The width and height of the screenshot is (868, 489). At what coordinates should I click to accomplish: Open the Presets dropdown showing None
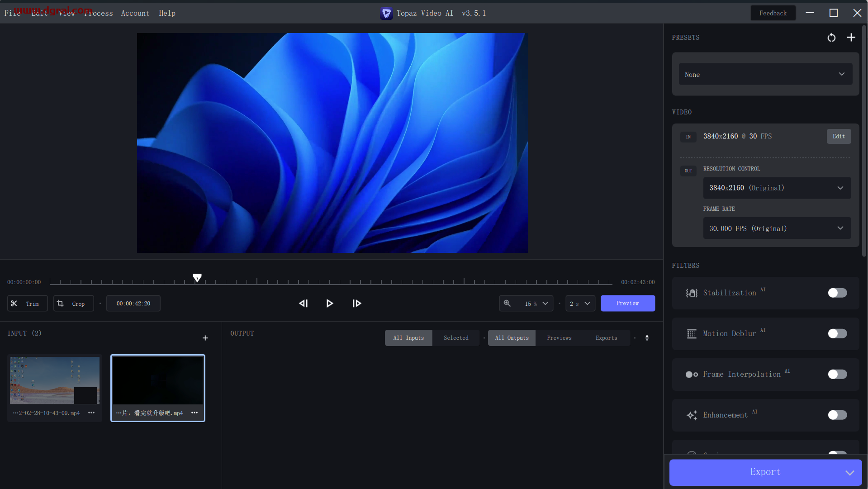tap(765, 74)
